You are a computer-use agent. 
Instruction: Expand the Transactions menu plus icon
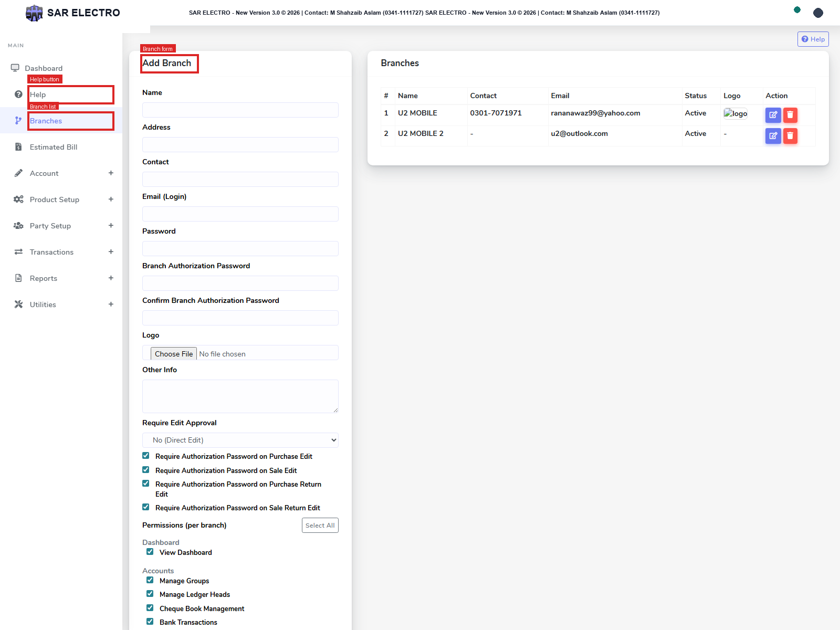tap(111, 252)
